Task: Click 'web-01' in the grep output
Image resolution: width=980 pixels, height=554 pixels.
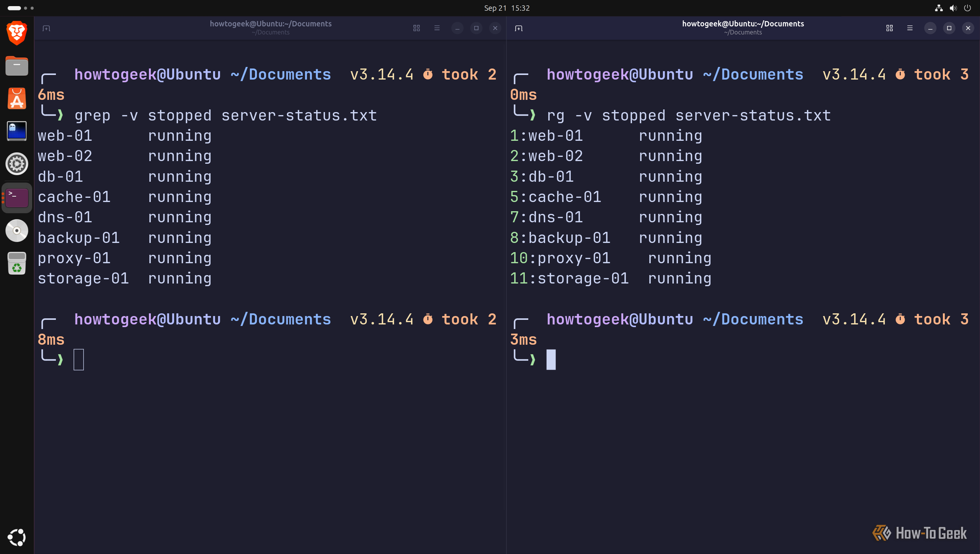Action: (65, 136)
